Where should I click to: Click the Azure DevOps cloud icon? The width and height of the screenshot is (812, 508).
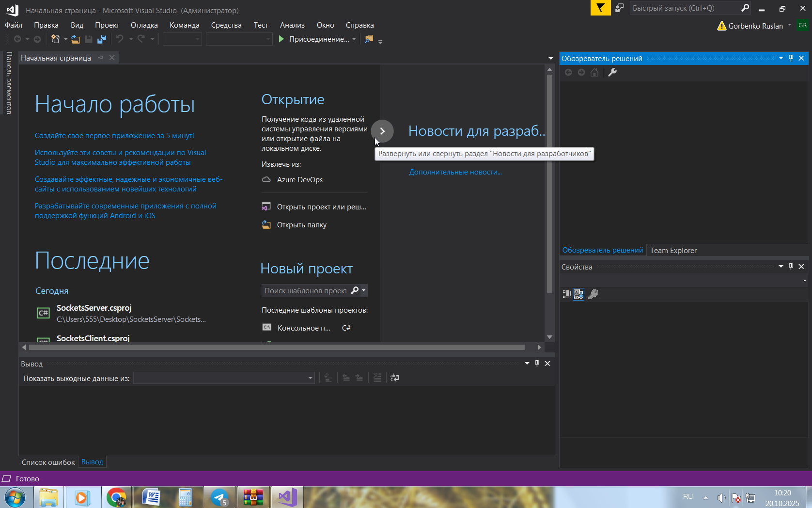coord(266,180)
